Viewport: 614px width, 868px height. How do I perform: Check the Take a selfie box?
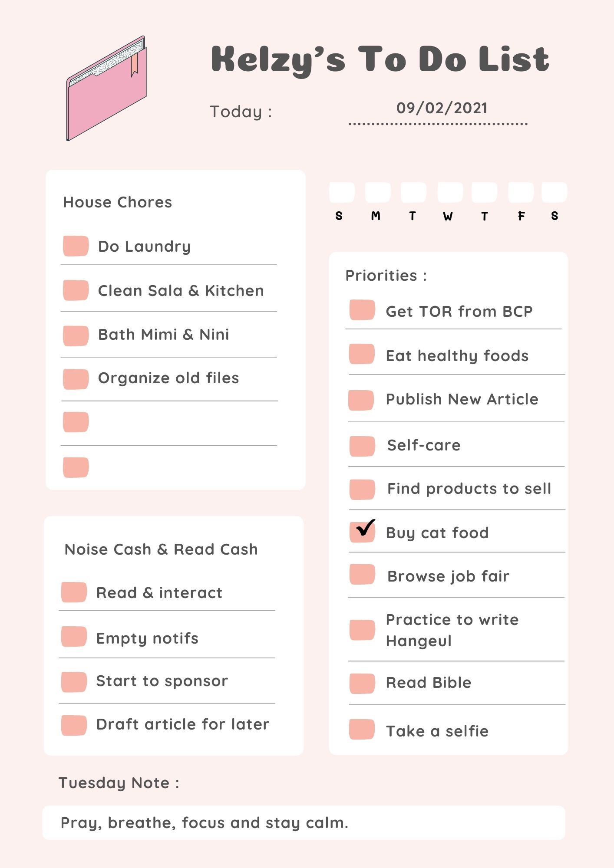point(362,729)
